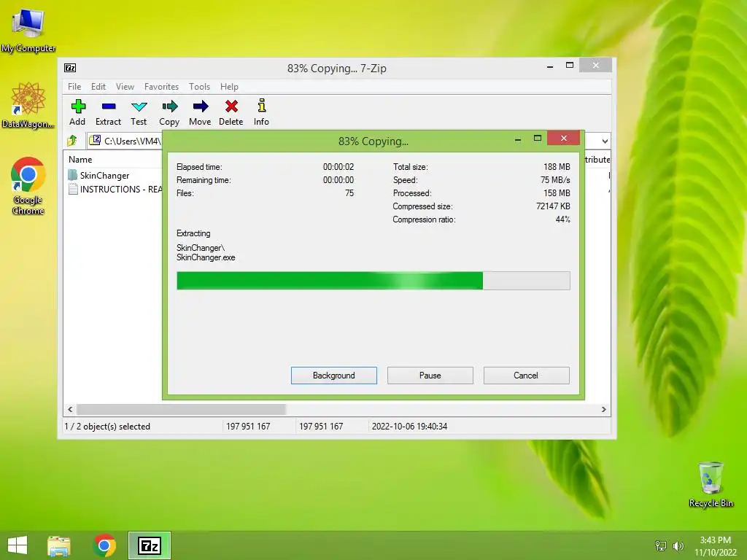This screenshot has height=560, width=747.
Task: Click 7-Zip taskbar button
Action: [x=150, y=545]
